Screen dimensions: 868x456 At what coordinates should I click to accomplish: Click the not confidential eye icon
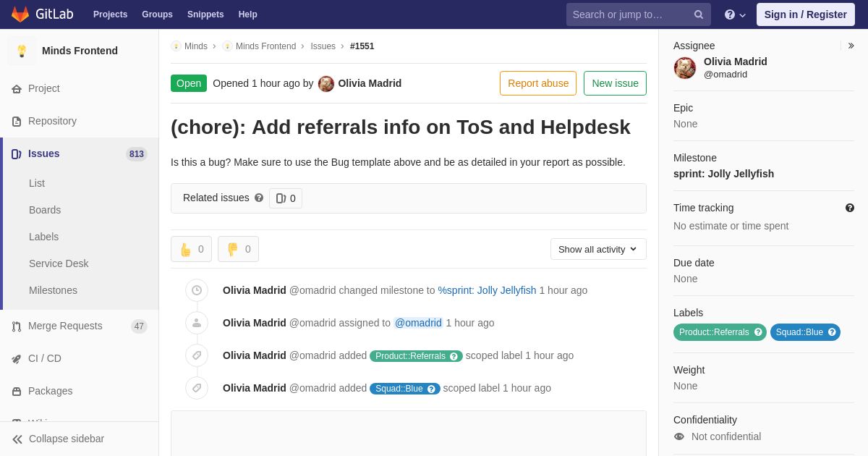(679, 436)
